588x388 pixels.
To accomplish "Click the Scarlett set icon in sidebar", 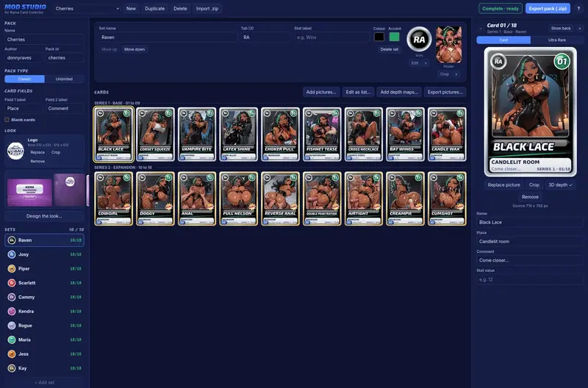I will coord(12,283).
